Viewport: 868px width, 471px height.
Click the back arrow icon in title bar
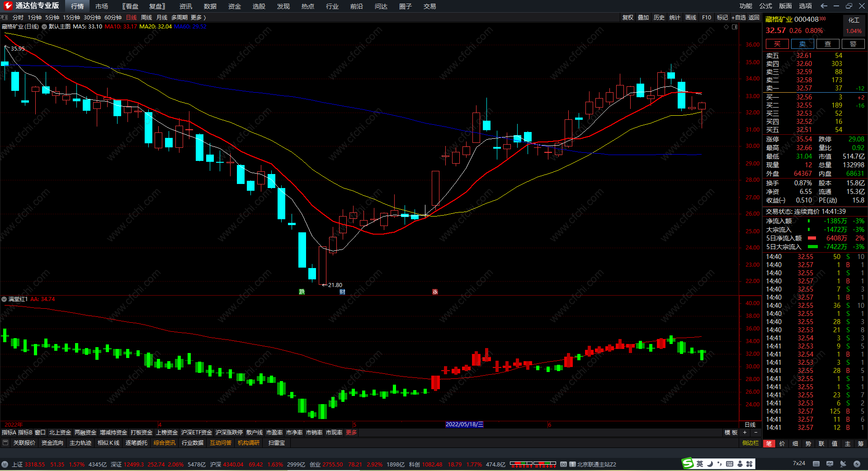pyautogui.click(x=824, y=6)
